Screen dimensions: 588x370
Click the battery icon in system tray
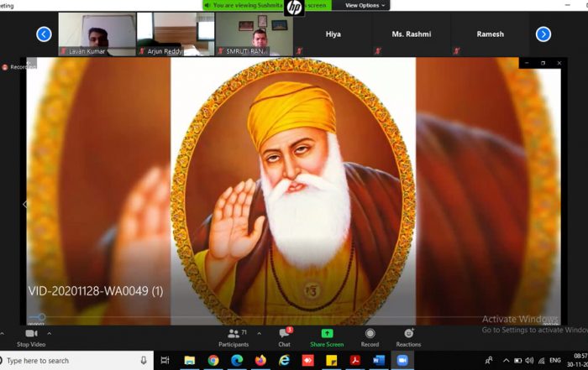pyautogui.click(x=518, y=361)
